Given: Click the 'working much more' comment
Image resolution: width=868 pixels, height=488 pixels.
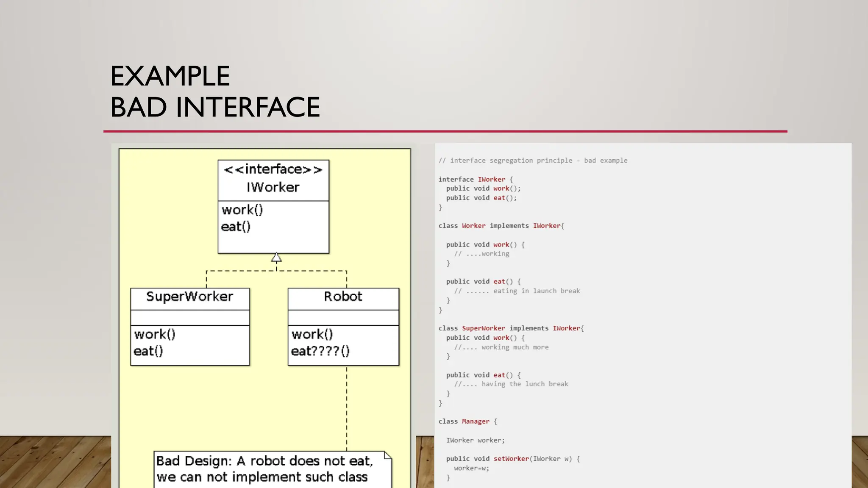Looking at the screenshot, I should 501,347.
